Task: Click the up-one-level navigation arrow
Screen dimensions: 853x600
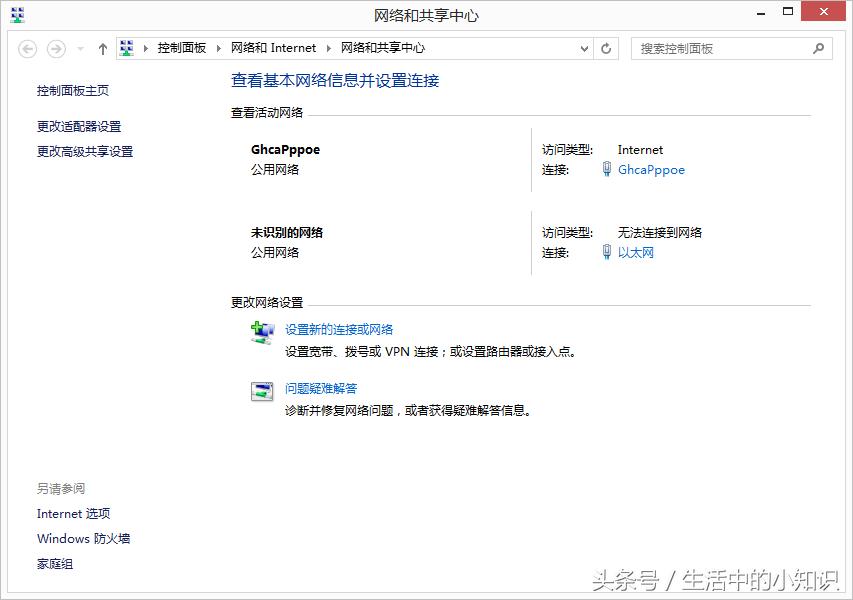Action: click(102, 47)
